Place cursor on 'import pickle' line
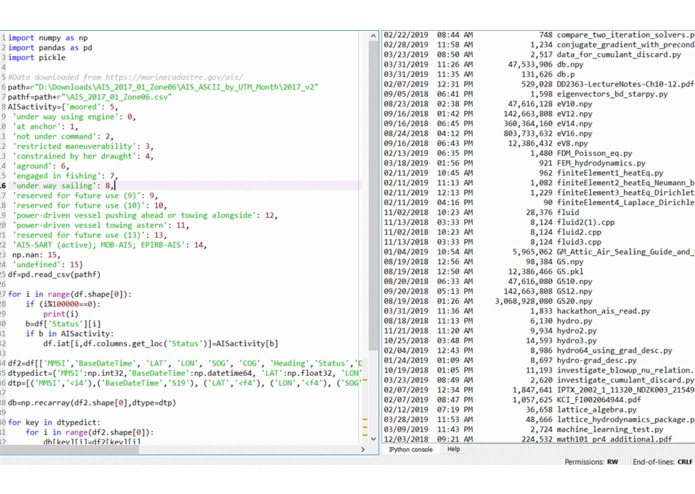This screenshot has height=494, width=695. [x=36, y=57]
